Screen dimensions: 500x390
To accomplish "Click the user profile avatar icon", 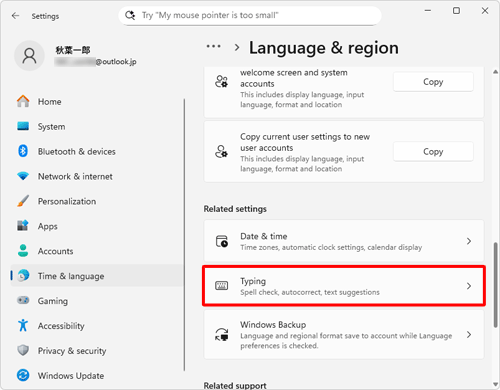I will (29, 56).
